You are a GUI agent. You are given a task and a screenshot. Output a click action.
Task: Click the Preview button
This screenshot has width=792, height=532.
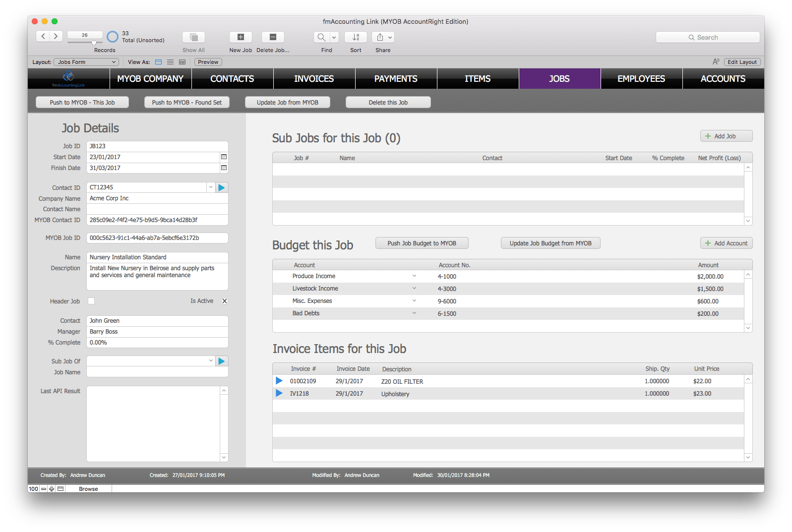pyautogui.click(x=208, y=62)
